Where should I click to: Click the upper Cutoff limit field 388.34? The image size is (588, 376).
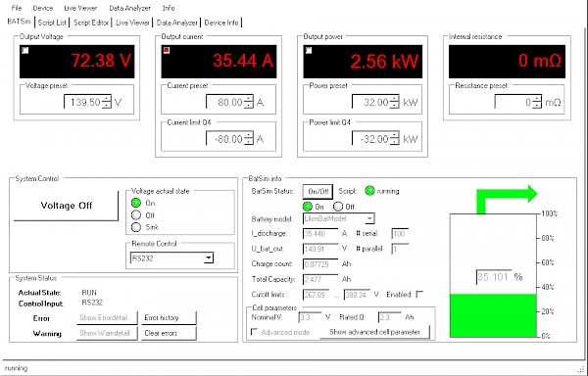point(357,295)
